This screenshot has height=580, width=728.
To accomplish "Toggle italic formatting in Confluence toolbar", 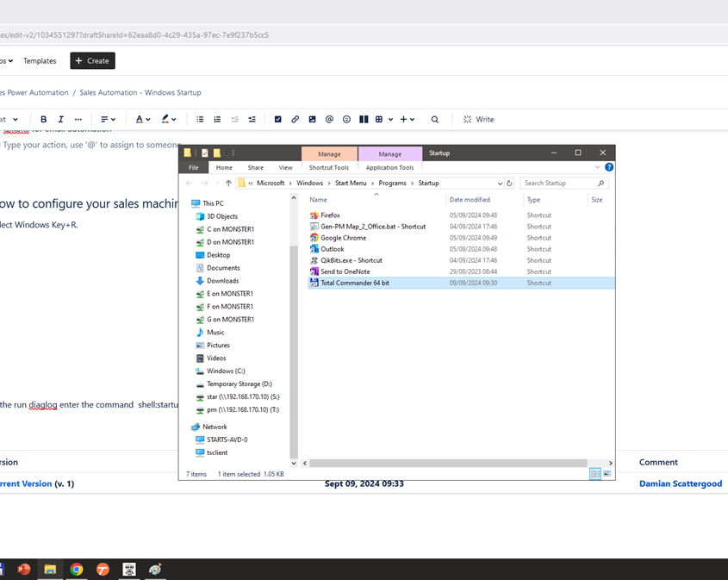I will click(x=61, y=119).
